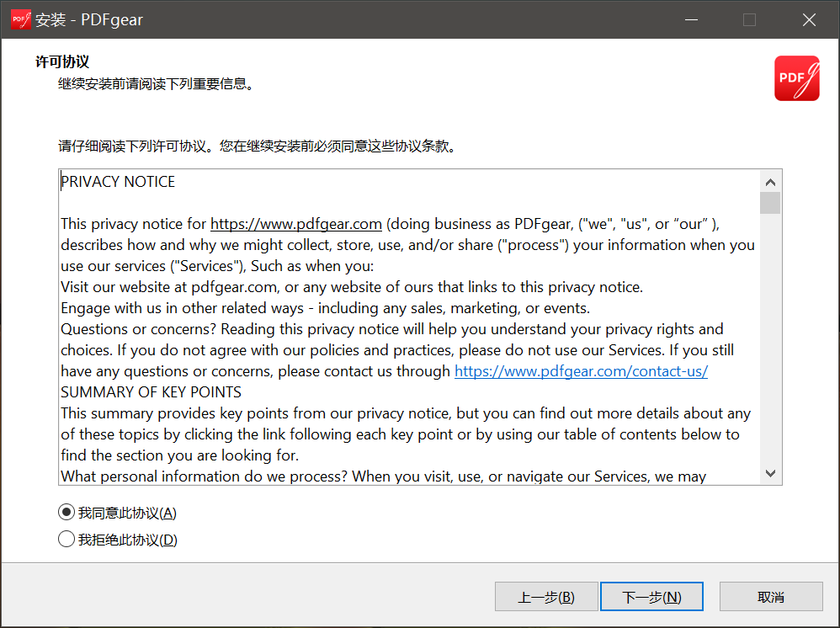Click the scrollbar up arrow in license box
This screenshot has width=840, height=628.
pos(770,182)
